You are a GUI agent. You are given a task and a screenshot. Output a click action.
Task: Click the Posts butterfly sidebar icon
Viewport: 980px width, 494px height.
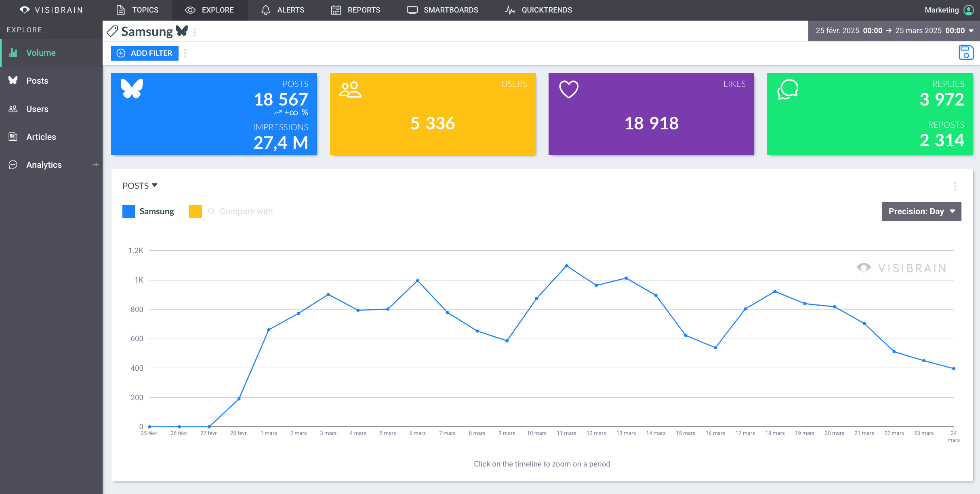pos(13,80)
